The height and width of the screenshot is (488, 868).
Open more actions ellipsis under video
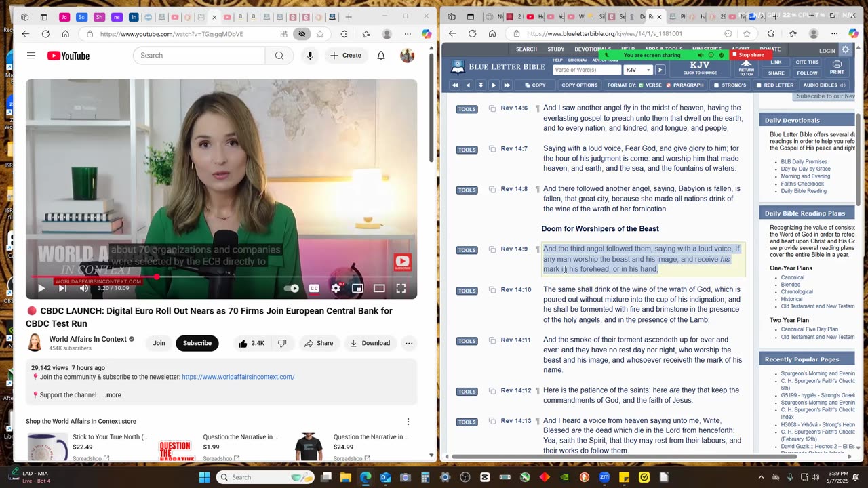click(409, 343)
